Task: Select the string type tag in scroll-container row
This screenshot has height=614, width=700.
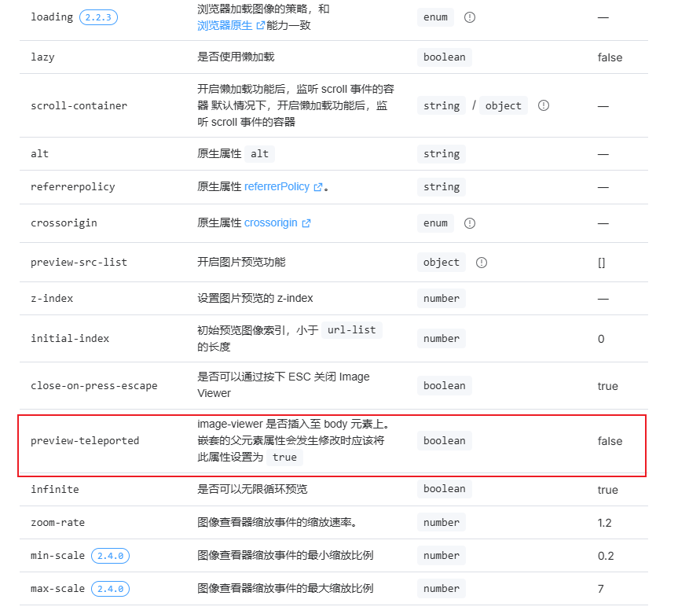Action: [442, 105]
